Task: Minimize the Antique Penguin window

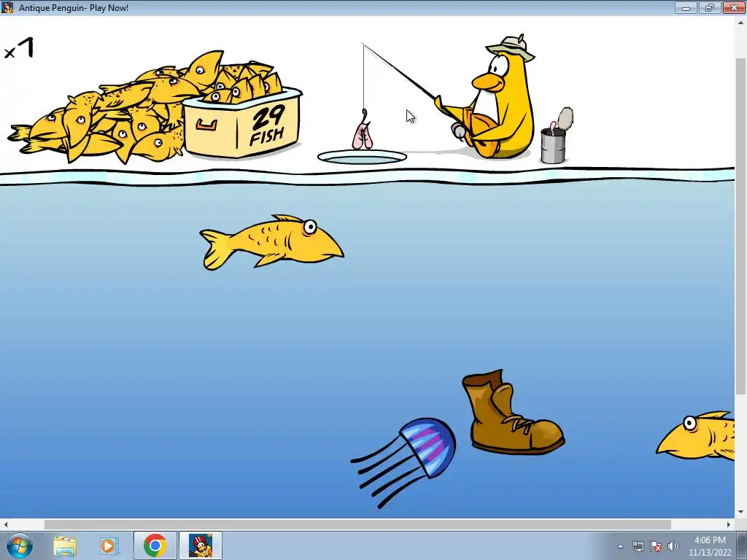Action: 686,7
